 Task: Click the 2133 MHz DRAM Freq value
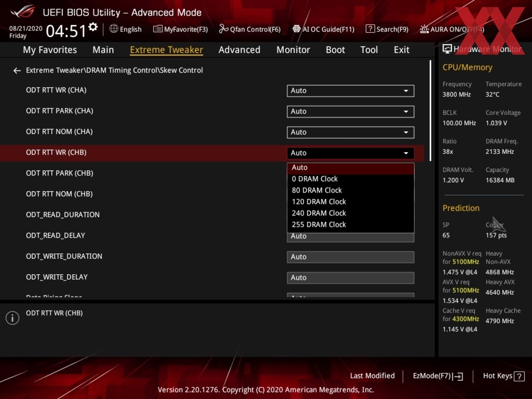coord(500,152)
